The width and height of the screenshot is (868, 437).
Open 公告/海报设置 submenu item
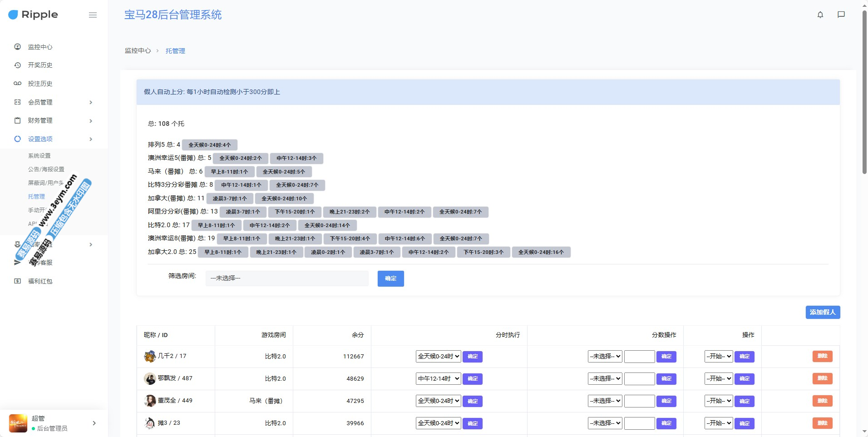[46, 169]
